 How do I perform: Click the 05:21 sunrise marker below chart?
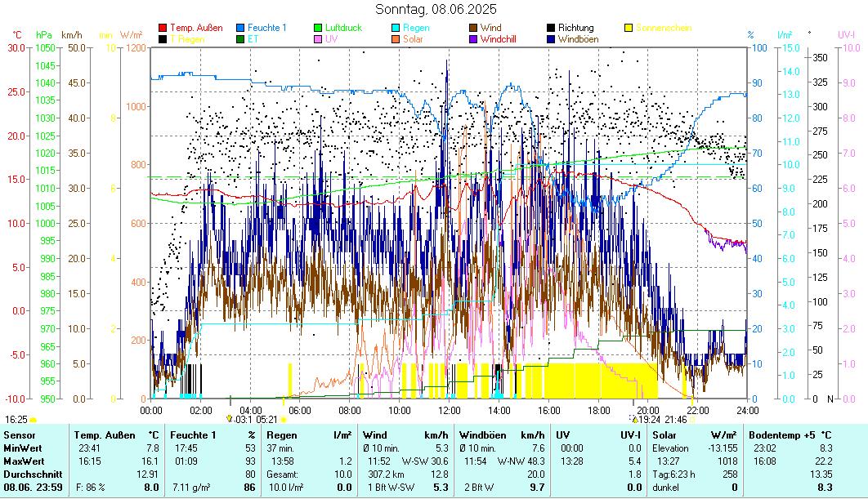(x=268, y=419)
